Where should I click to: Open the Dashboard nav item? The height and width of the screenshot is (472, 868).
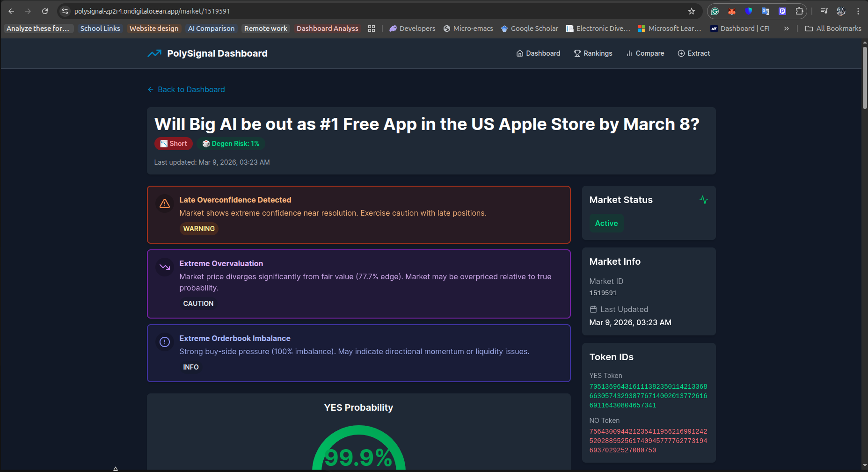tap(538, 53)
